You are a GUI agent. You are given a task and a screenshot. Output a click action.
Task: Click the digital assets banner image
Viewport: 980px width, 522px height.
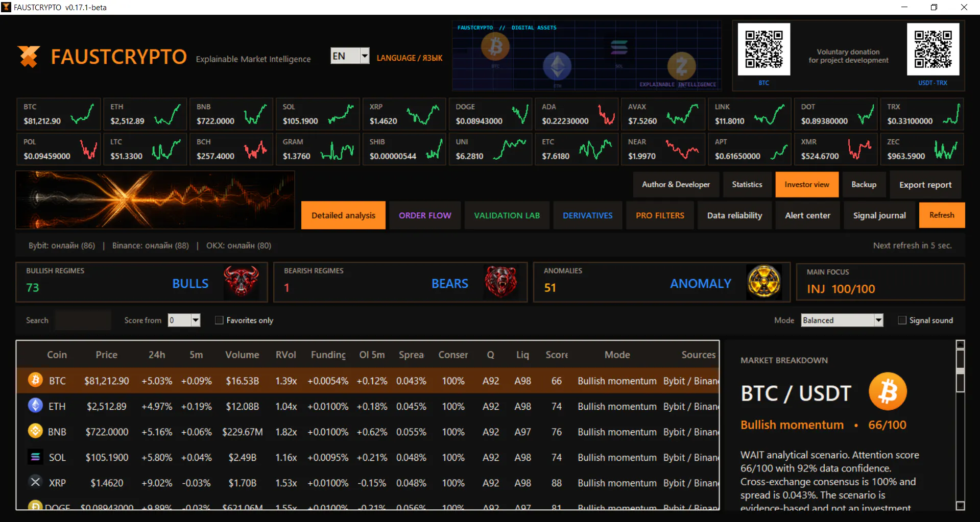click(x=587, y=55)
